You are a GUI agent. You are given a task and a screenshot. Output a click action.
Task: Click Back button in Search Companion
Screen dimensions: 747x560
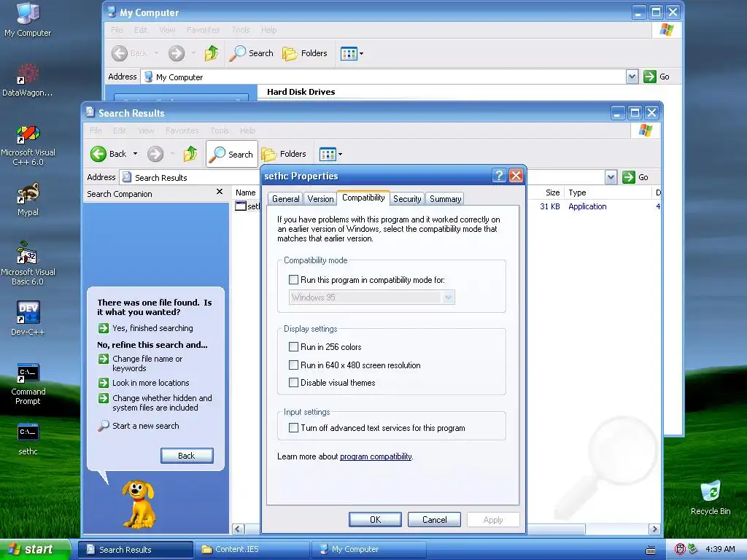[187, 456]
